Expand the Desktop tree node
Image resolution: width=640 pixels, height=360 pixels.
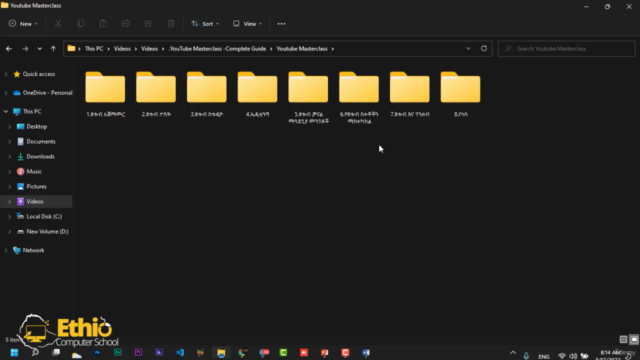pyautogui.click(x=9, y=127)
